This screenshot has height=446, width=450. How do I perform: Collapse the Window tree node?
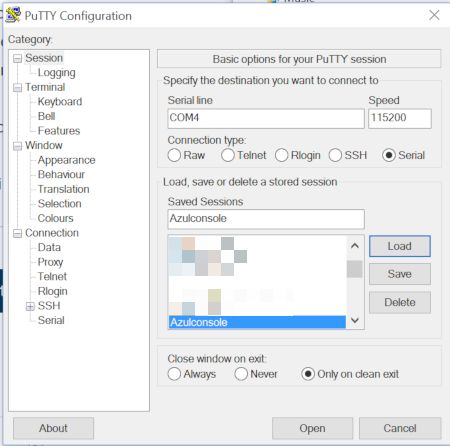click(x=17, y=146)
